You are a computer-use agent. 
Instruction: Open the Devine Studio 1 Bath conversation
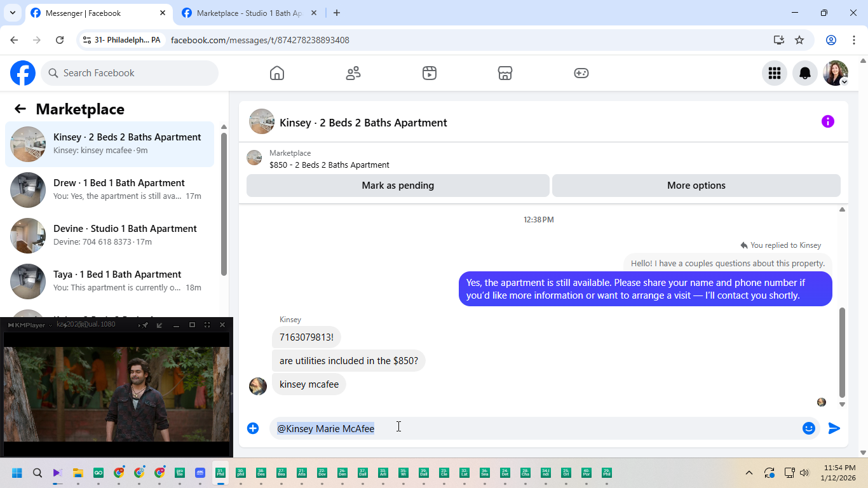pyautogui.click(x=110, y=236)
